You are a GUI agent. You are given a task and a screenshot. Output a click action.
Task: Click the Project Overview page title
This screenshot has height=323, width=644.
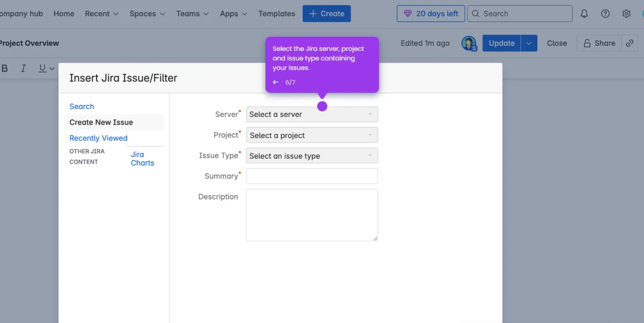coord(30,43)
